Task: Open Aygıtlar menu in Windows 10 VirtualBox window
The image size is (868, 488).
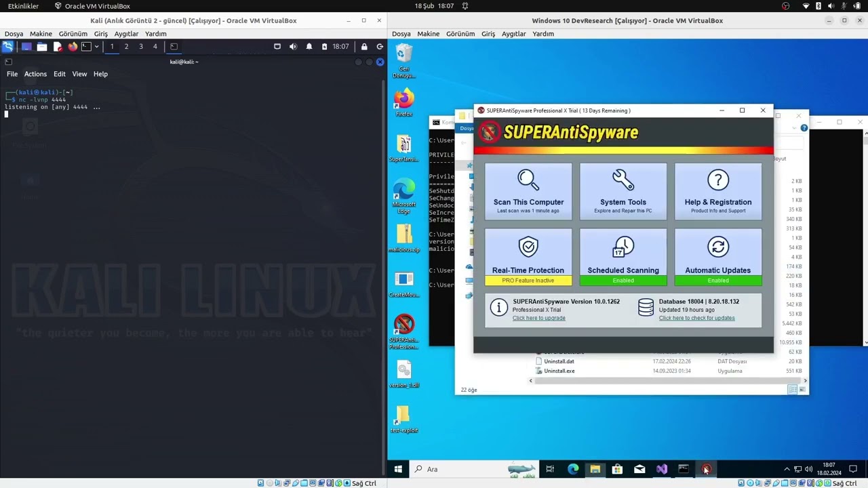Action: tap(513, 34)
